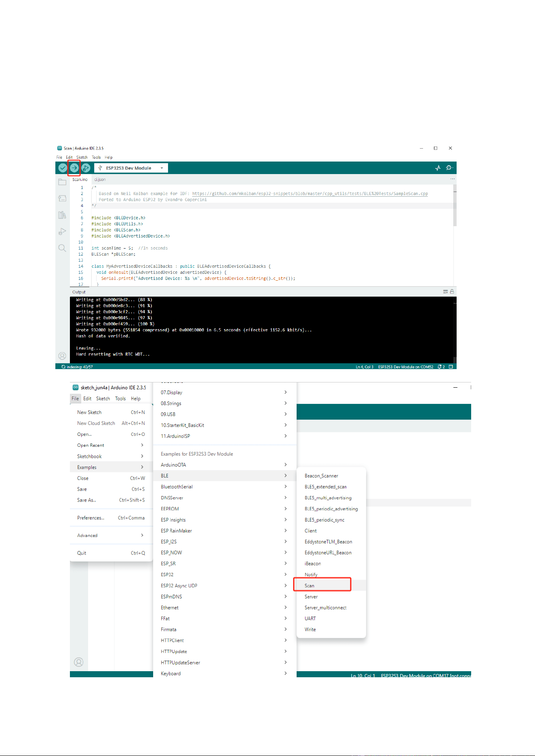Click line 11 int scanTime code
Screen dimensions: 535x756
point(129,248)
